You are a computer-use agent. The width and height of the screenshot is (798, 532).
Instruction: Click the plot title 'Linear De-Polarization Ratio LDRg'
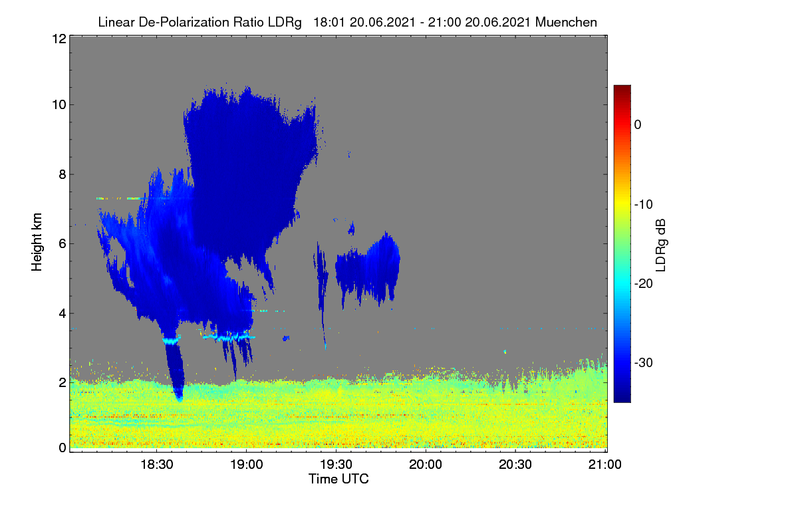tap(199, 22)
